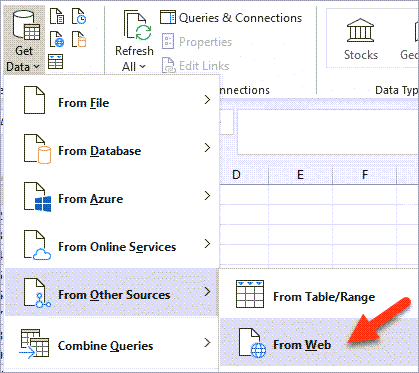
Task: Click the small From Web ribbon icon
Action: 57,39
